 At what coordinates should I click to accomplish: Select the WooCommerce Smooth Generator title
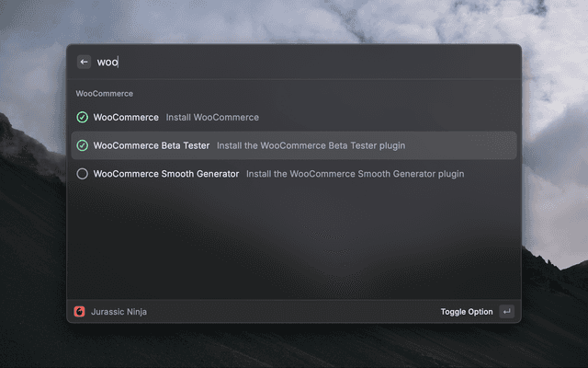point(165,174)
